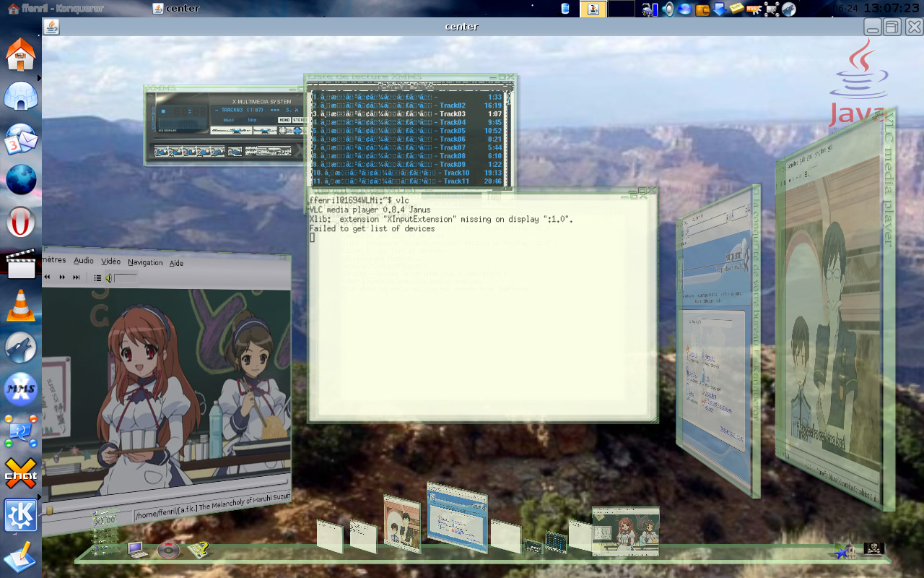Open the clapperboard video application
Image resolution: width=924 pixels, height=578 pixels.
point(21,264)
